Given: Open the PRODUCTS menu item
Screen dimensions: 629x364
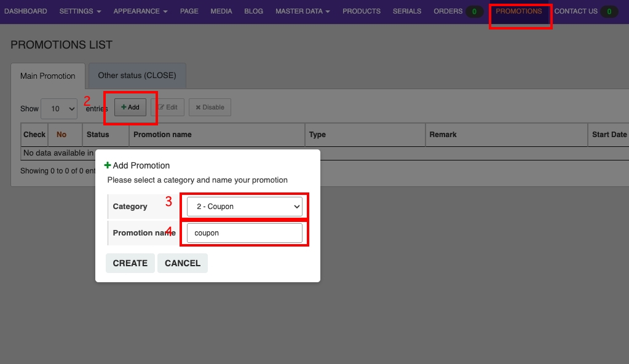Looking at the screenshot, I should tap(362, 11).
